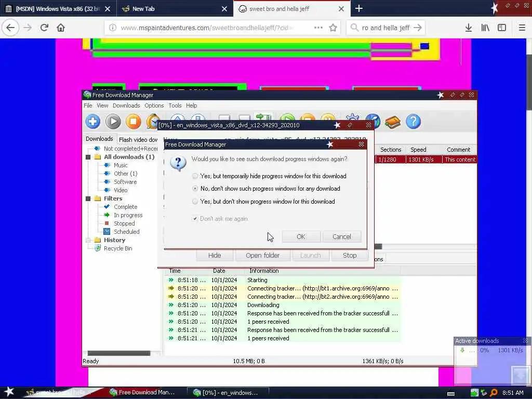
Task: Open the Firefox hamburger menu
Action: pyautogui.click(x=522, y=28)
